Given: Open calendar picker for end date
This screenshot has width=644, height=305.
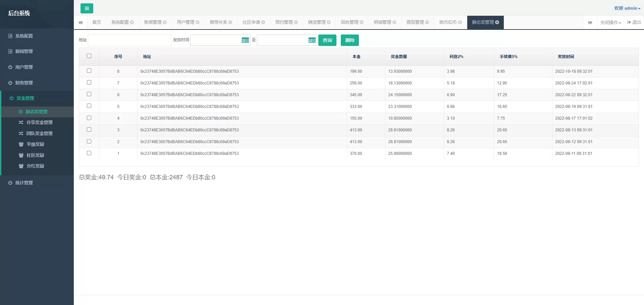Looking at the screenshot, I should coord(312,41).
